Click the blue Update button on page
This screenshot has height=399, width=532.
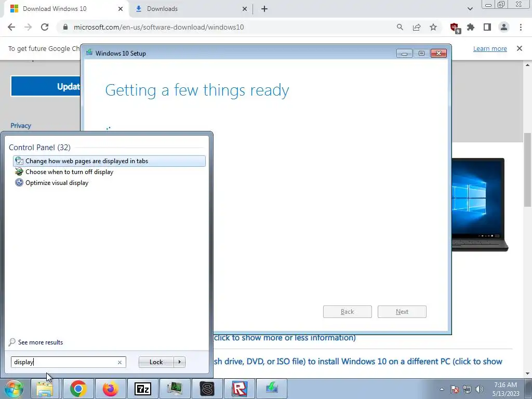[46, 86]
